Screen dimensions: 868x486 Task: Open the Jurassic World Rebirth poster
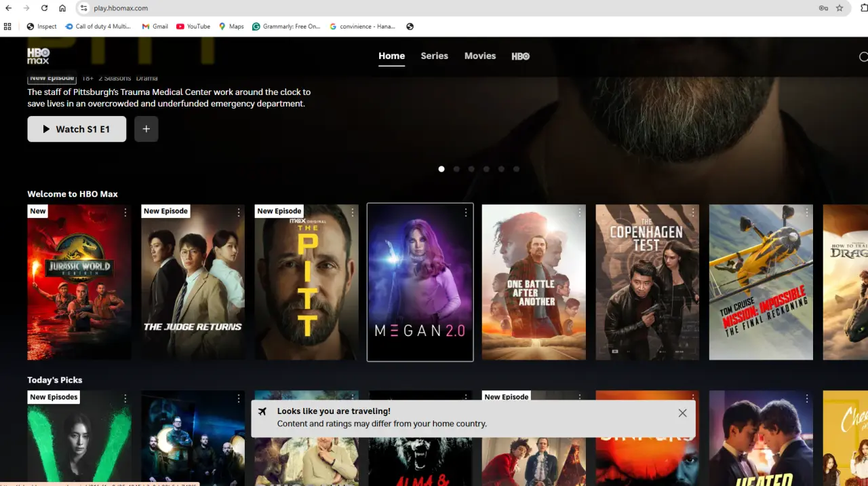tap(79, 282)
